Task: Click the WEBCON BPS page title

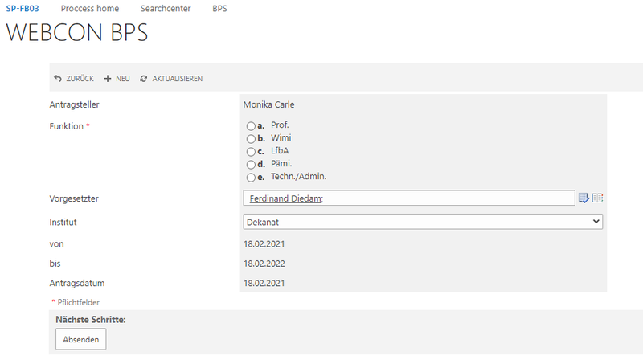Action: pos(77,32)
